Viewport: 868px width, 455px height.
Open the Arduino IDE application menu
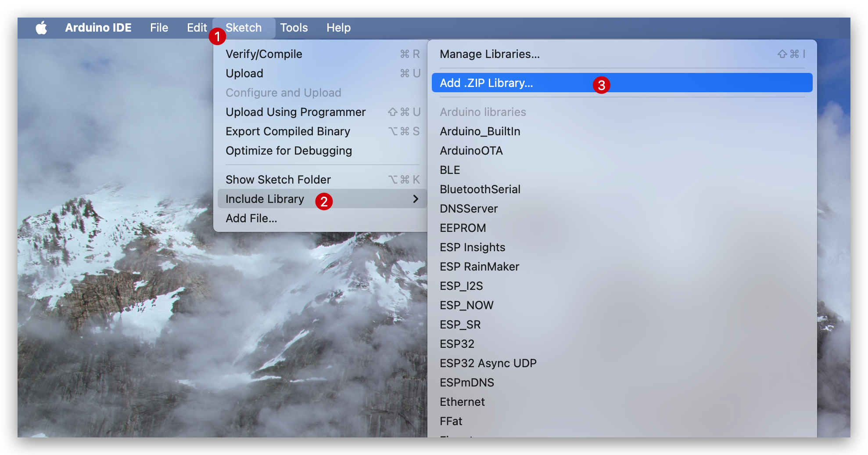point(98,28)
